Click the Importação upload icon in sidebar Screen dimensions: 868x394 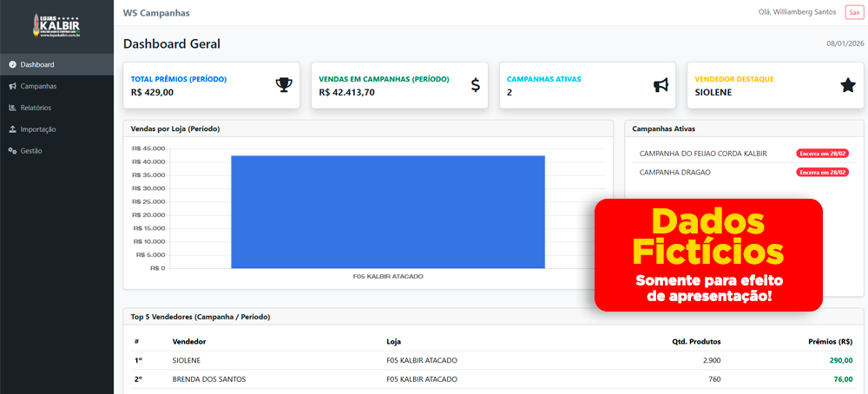point(13,129)
